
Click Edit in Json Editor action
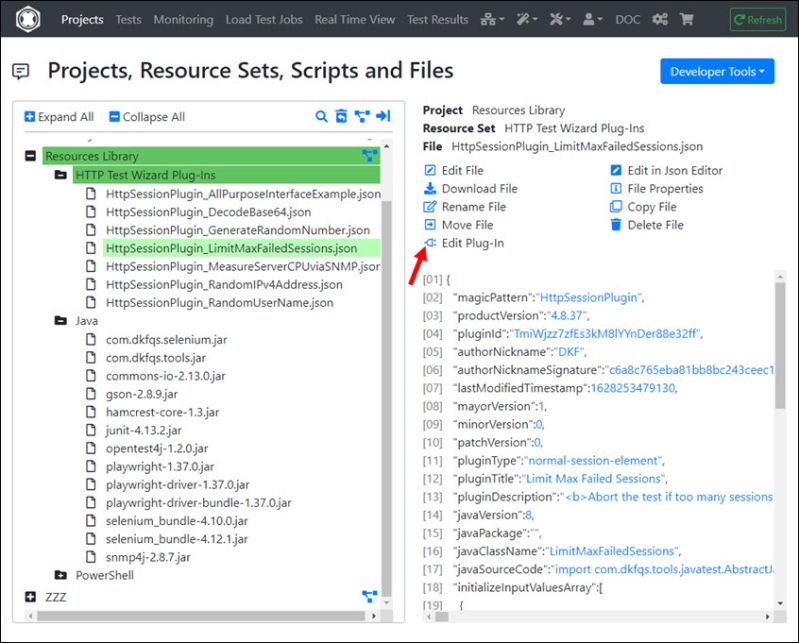pyautogui.click(x=666, y=170)
